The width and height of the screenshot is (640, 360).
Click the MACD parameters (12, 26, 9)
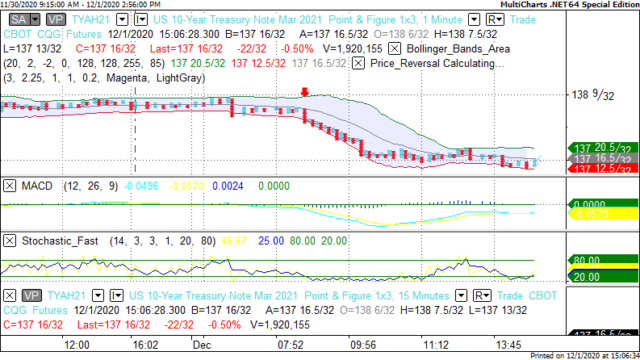click(91, 186)
